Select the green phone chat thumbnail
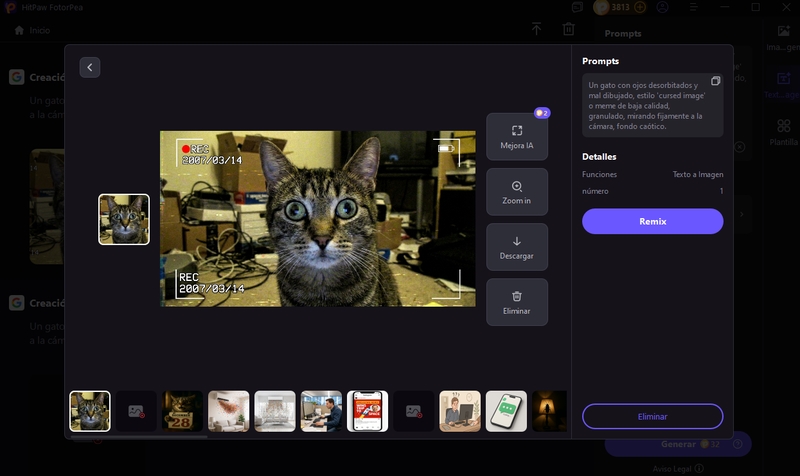The image size is (800, 476). click(506, 411)
